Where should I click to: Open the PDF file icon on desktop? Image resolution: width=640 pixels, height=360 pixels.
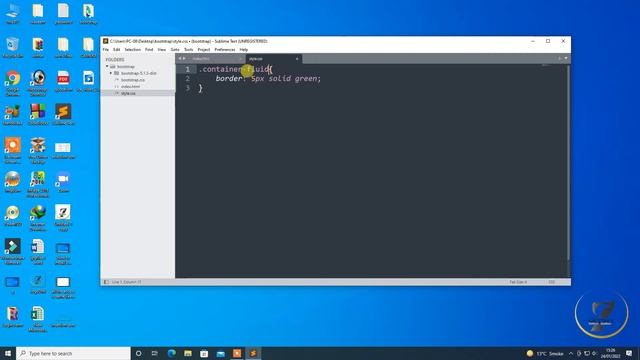coord(63,81)
